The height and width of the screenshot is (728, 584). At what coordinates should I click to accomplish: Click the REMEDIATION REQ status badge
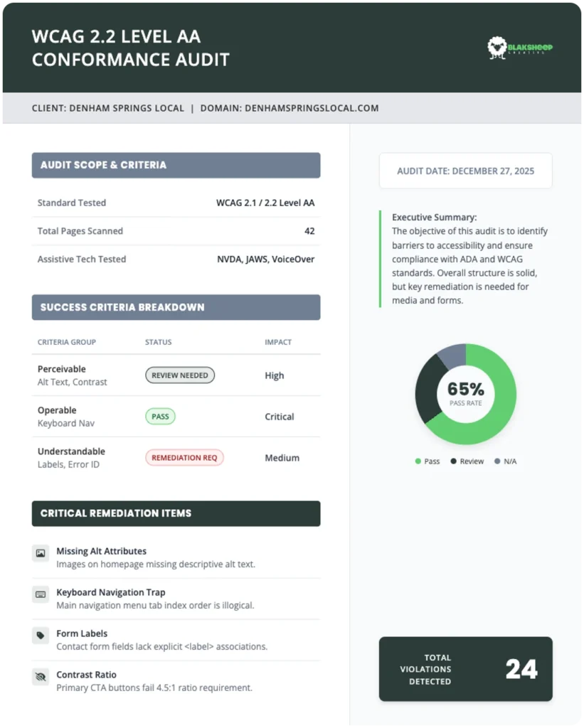pos(184,457)
